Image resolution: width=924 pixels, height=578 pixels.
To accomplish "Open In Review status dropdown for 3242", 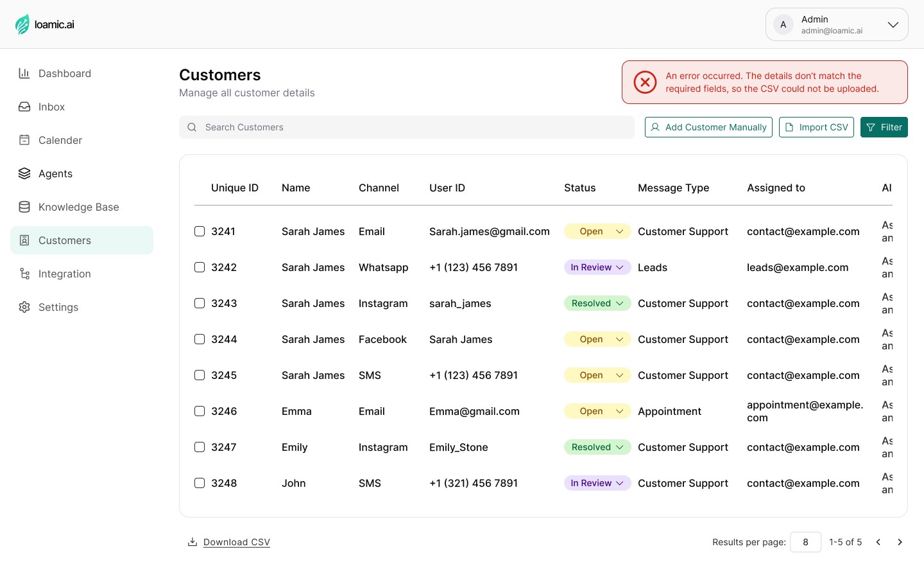I will coord(597,267).
